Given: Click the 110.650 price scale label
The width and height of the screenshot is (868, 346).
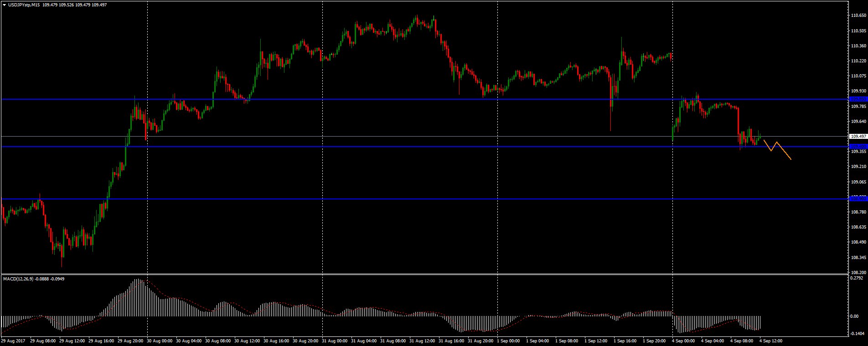Looking at the screenshot, I should pos(858,15).
